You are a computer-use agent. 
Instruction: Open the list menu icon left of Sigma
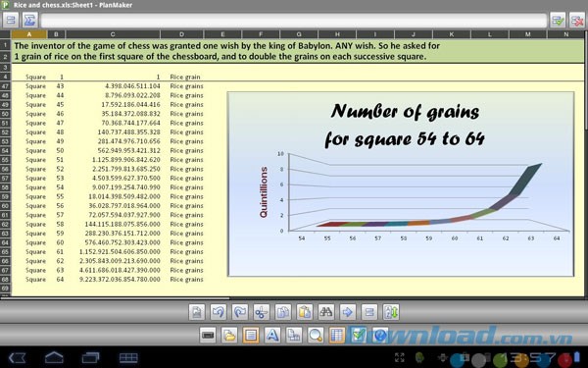point(11,21)
